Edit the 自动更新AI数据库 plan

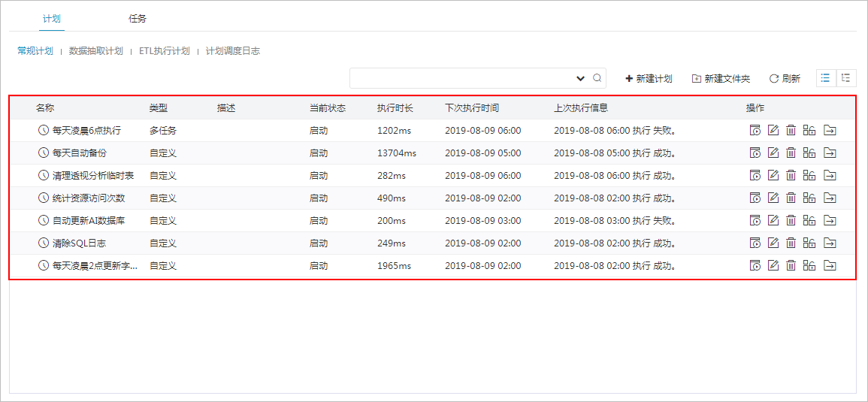tap(774, 220)
